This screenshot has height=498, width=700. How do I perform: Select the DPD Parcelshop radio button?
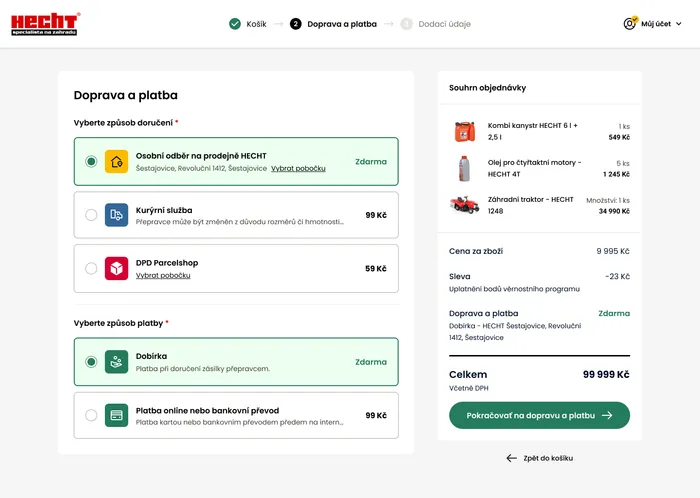pos(91,269)
